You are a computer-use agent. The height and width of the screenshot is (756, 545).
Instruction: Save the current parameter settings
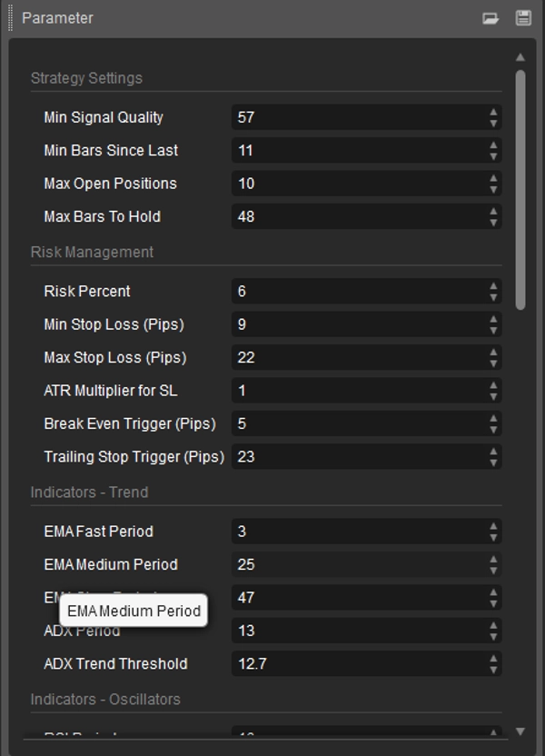pyautogui.click(x=522, y=16)
